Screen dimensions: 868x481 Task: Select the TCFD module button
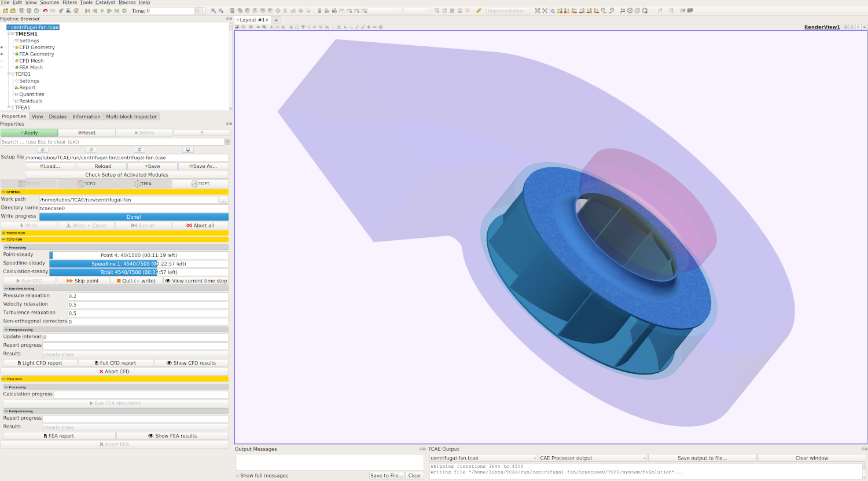click(86, 183)
